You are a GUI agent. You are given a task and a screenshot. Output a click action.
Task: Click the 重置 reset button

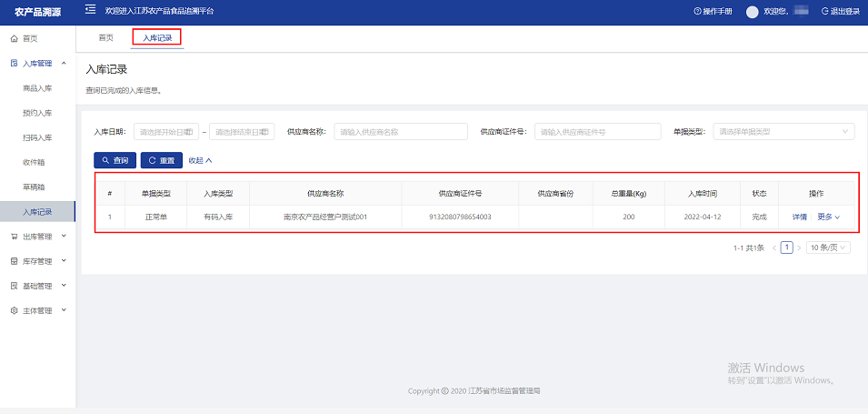point(162,160)
